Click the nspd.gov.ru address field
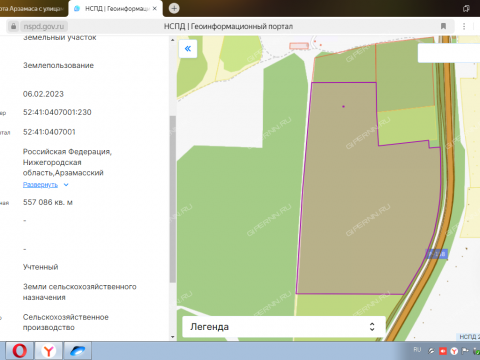This screenshot has height=360, width=480. [44, 26]
